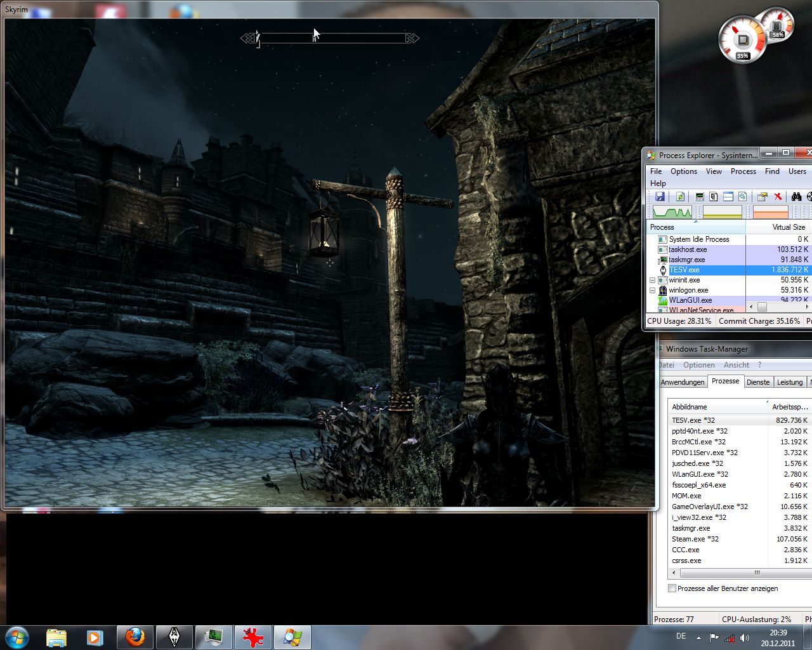The width and height of the screenshot is (812, 650).
Task: Collapse the wininit.exe tree node
Action: pos(652,280)
